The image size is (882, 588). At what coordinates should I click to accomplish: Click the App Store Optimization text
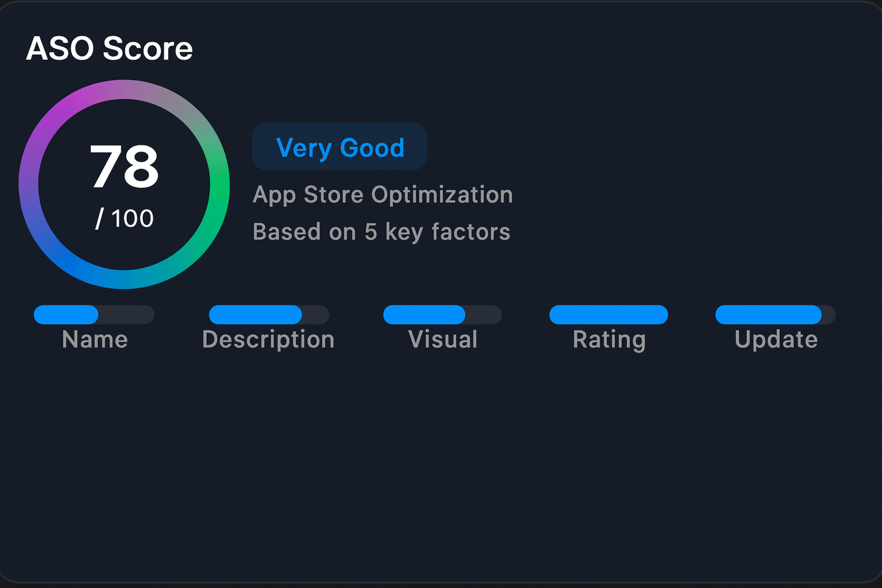(x=382, y=195)
